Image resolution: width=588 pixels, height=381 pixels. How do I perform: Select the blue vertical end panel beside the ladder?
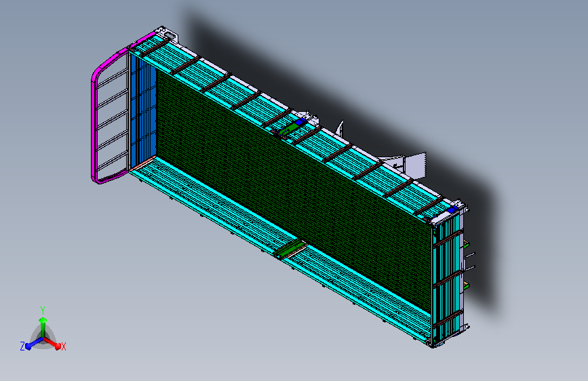point(142,112)
